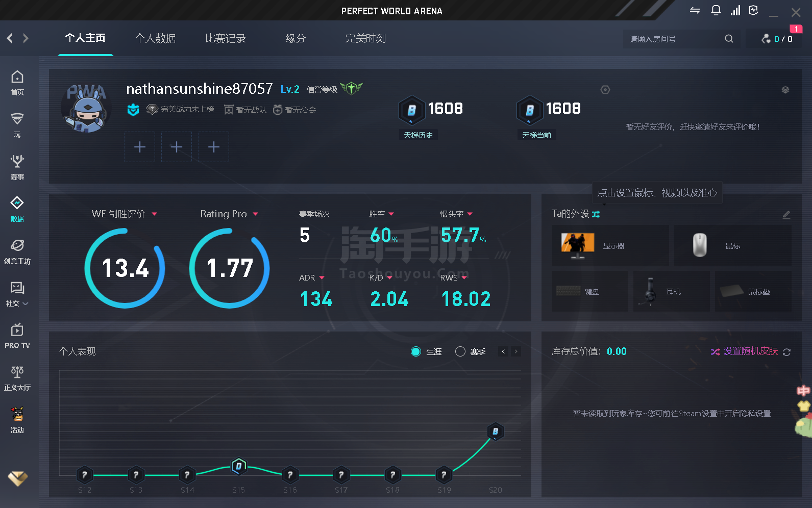
Task: Open the shield anti-cheat icon in title bar
Action: [x=754, y=11]
